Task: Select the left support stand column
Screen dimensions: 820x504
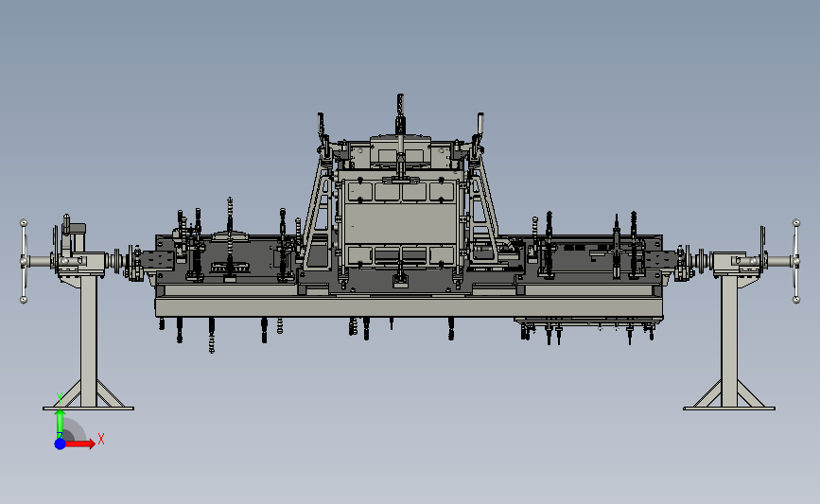Action: tap(88, 340)
